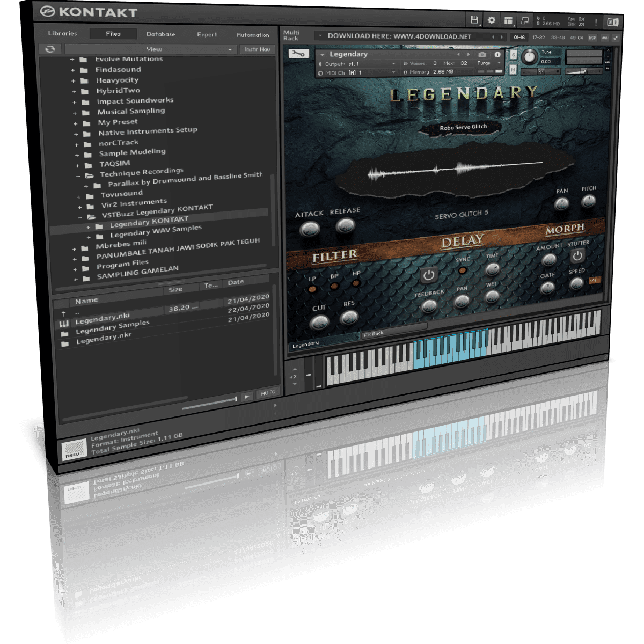
Task: Switch to the Expert tab
Action: point(207,35)
